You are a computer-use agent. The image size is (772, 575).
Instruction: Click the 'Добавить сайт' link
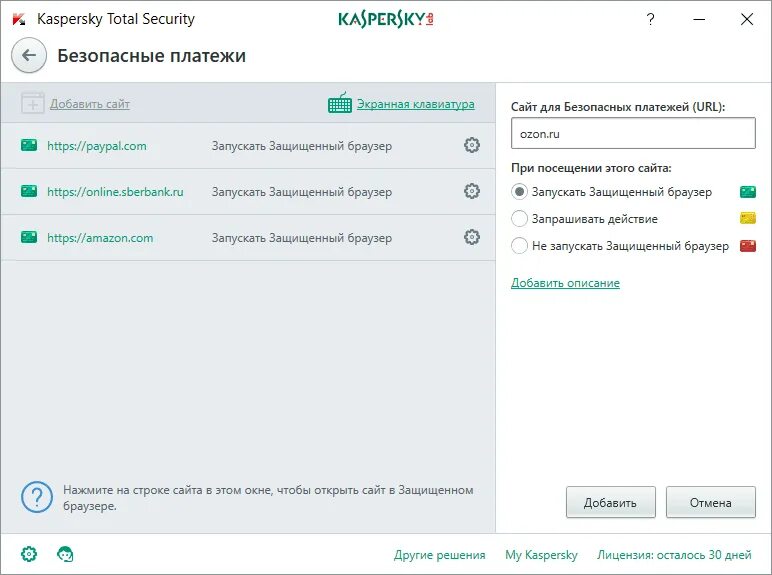tap(90, 104)
